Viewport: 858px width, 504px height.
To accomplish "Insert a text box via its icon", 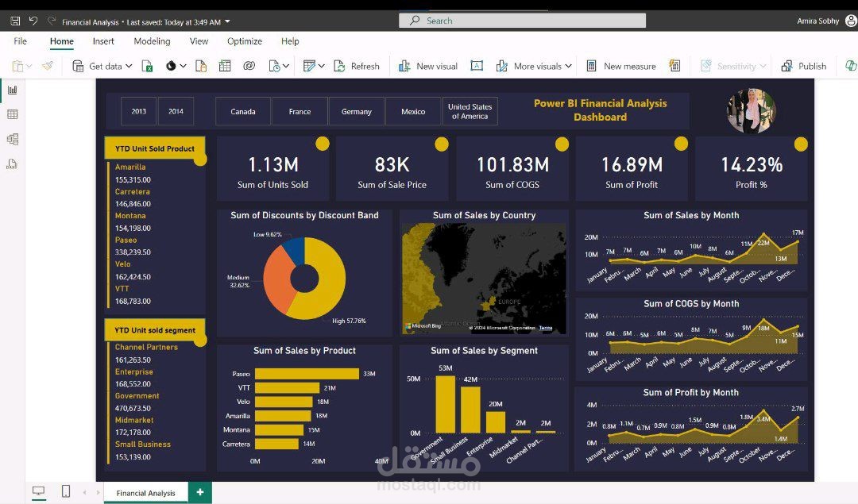I will 477,66.
